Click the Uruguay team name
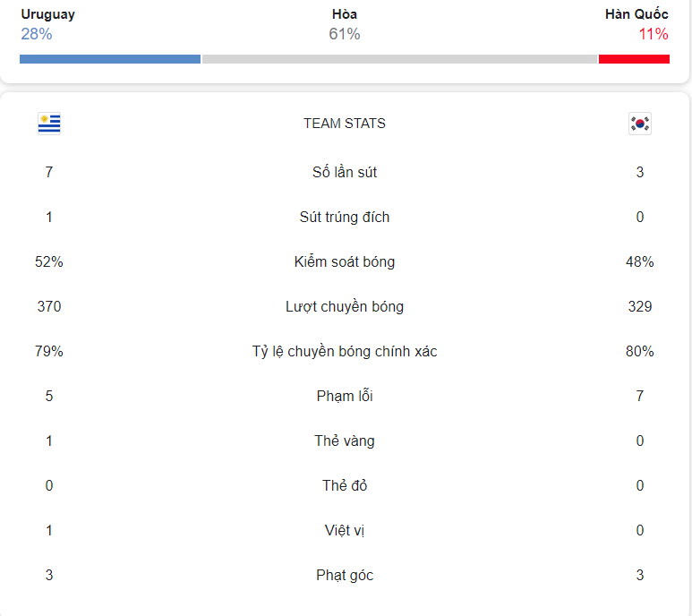The width and height of the screenshot is (692, 616). tap(47, 14)
